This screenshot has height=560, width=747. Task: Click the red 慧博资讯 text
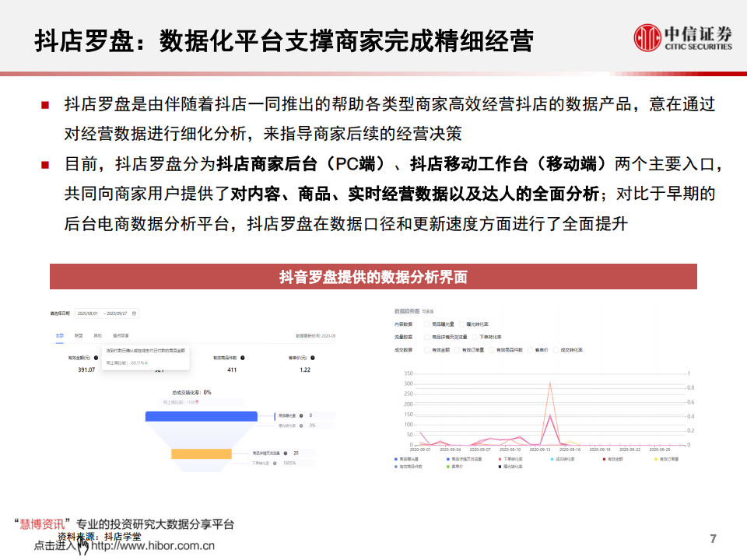(x=42, y=524)
